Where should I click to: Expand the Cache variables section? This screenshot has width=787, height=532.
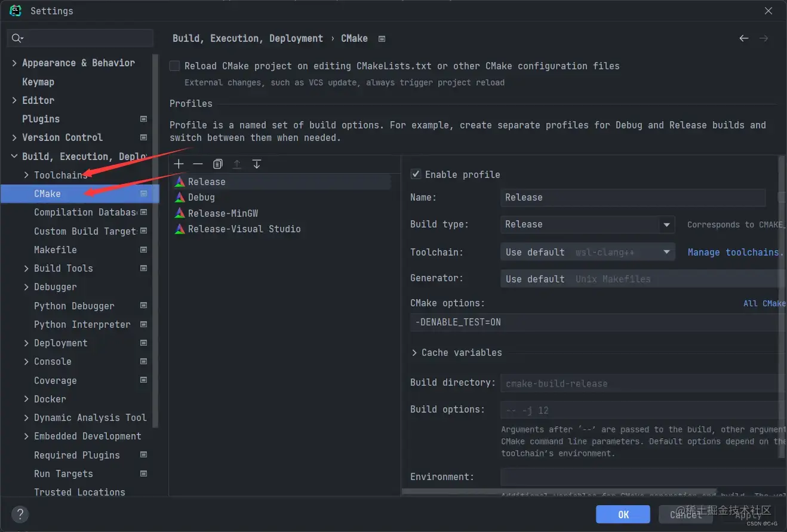pyautogui.click(x=414, y=353)
